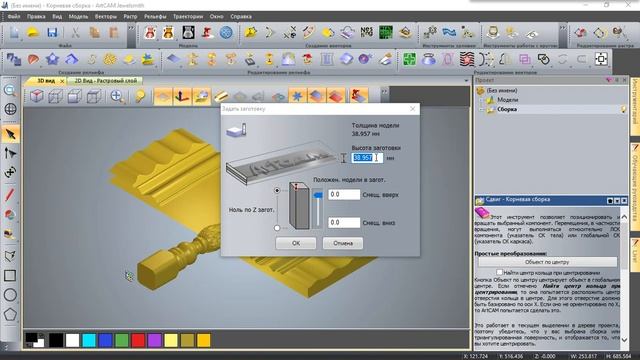The width and height of the screenshot is (640, 360).
Task: Select the Сборка item in project tree
Action: (x=507, y=109)
